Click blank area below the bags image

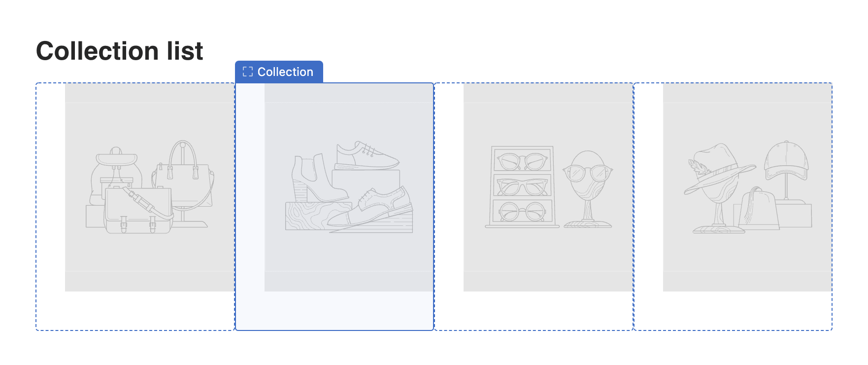[x=135, y=311]
